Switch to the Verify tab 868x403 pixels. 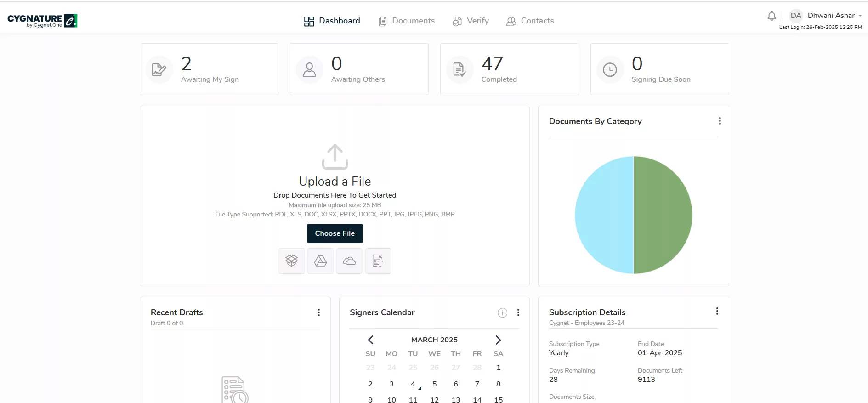pos(471,21)
